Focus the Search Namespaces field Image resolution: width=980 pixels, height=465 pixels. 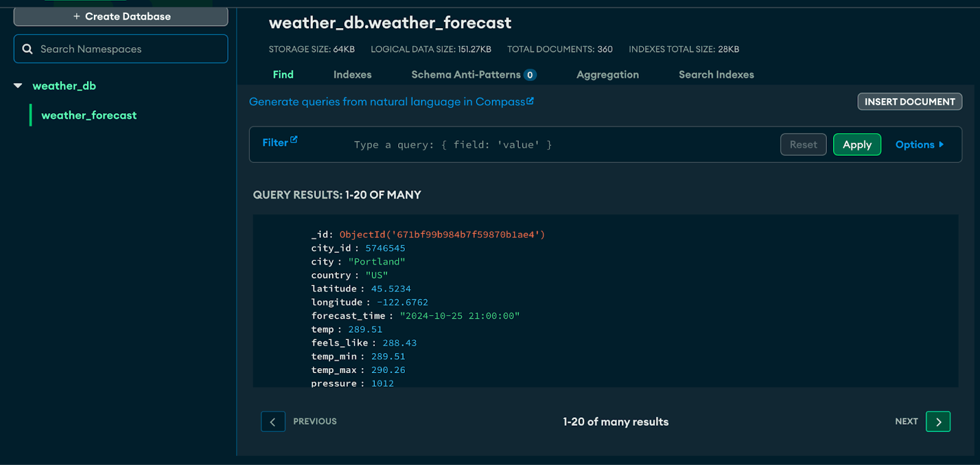pyautogui.click(x=121, y=49)
